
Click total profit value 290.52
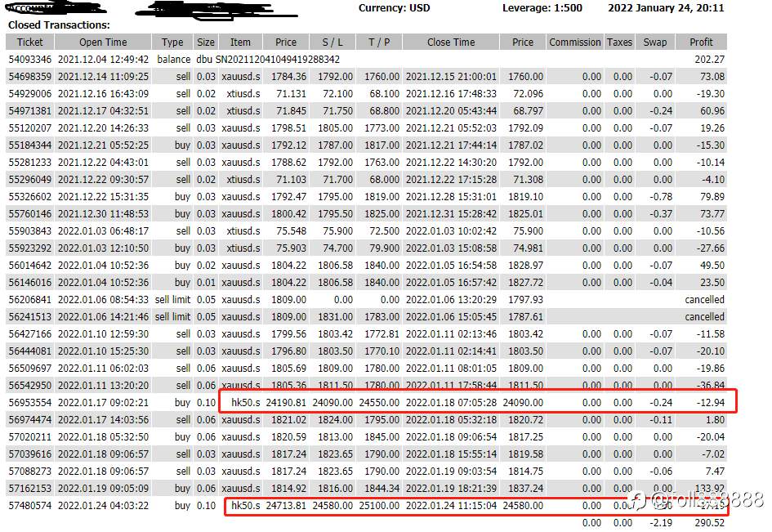coord(709,523)
